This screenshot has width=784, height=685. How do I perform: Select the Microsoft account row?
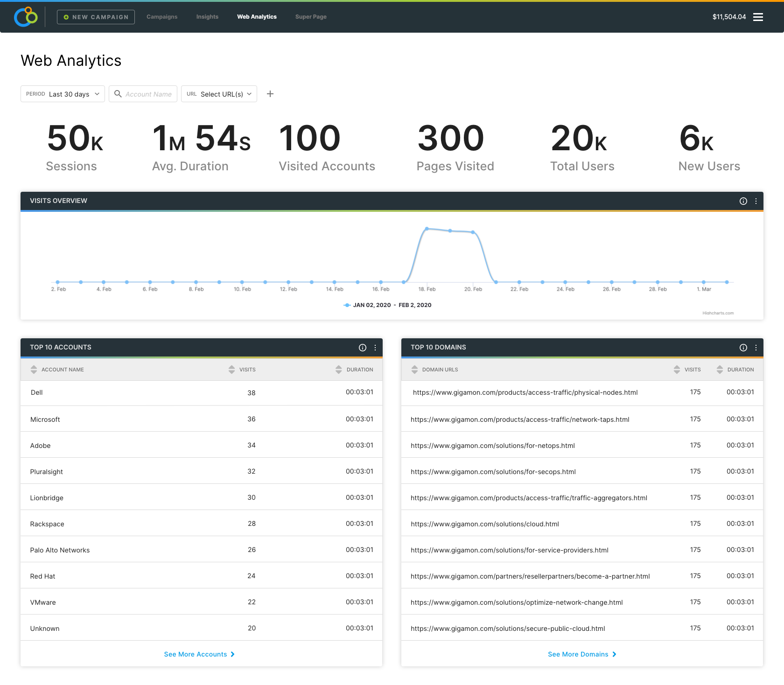202,419
